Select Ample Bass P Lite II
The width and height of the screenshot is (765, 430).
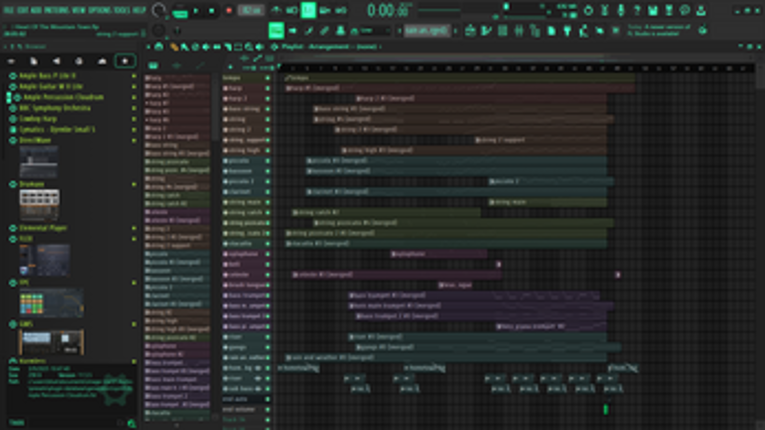47,76
